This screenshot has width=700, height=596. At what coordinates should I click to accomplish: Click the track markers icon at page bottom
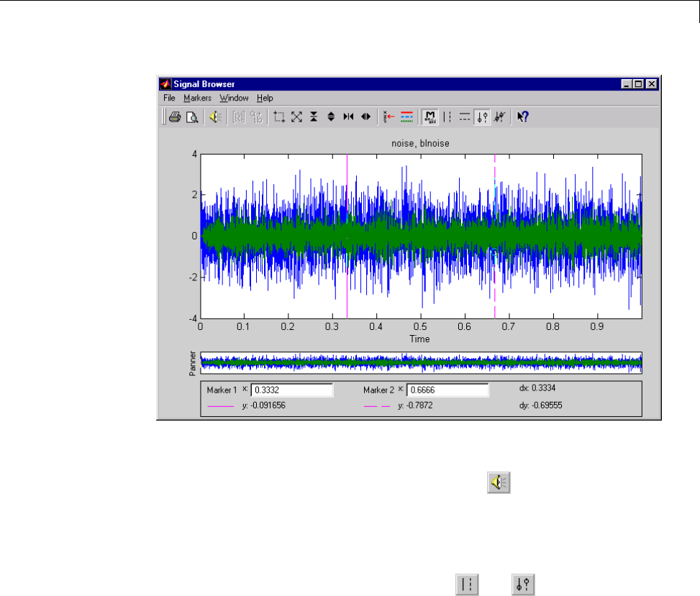tap(523, 584)
